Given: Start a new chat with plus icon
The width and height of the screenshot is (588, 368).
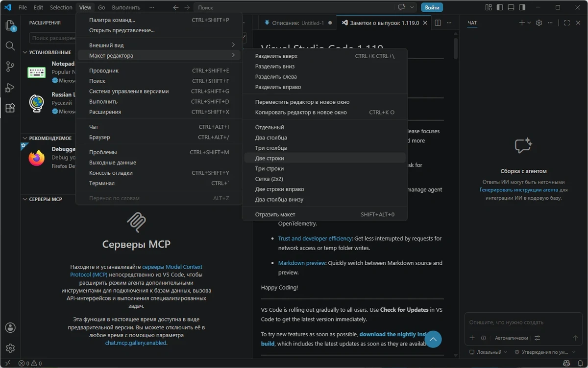Looking at the screenshot, I should [x=522, y=23].
